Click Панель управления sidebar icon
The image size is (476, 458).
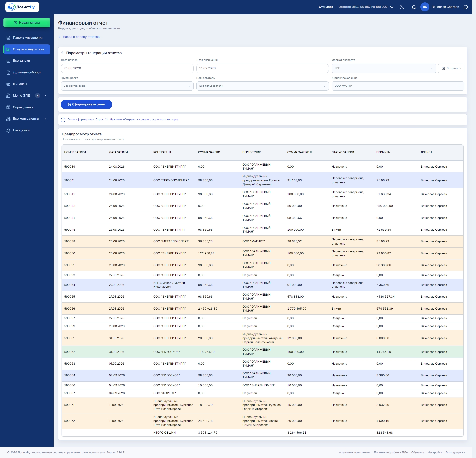tap(8, 38)
